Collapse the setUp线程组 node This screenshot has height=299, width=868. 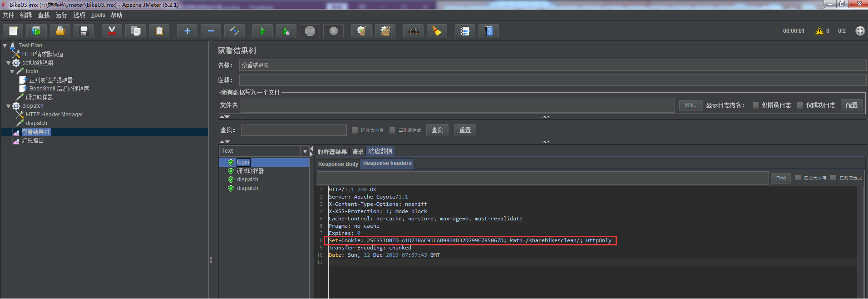click(x=8, y=63)
